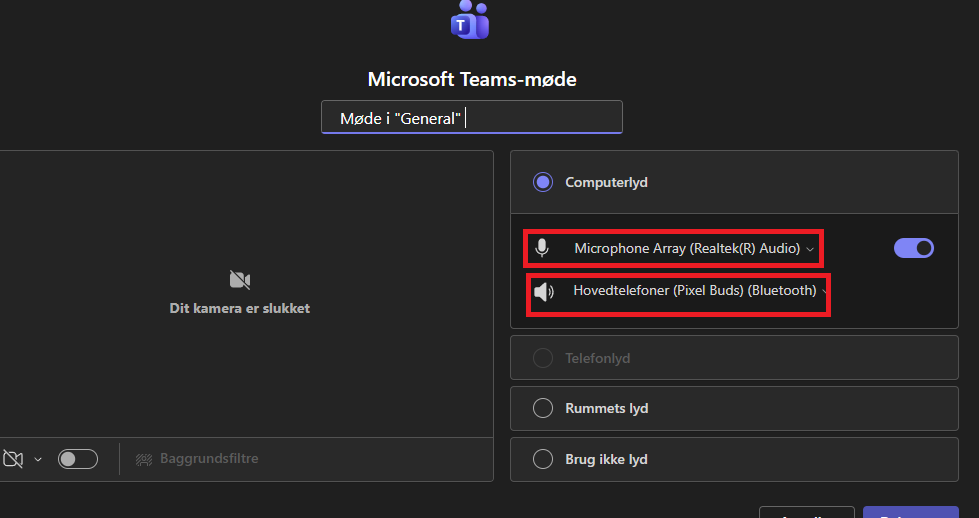Viewport: 979px width, 518px height.
Task: Click the Dit kamera er slukket text
Action: pos(240,309)
